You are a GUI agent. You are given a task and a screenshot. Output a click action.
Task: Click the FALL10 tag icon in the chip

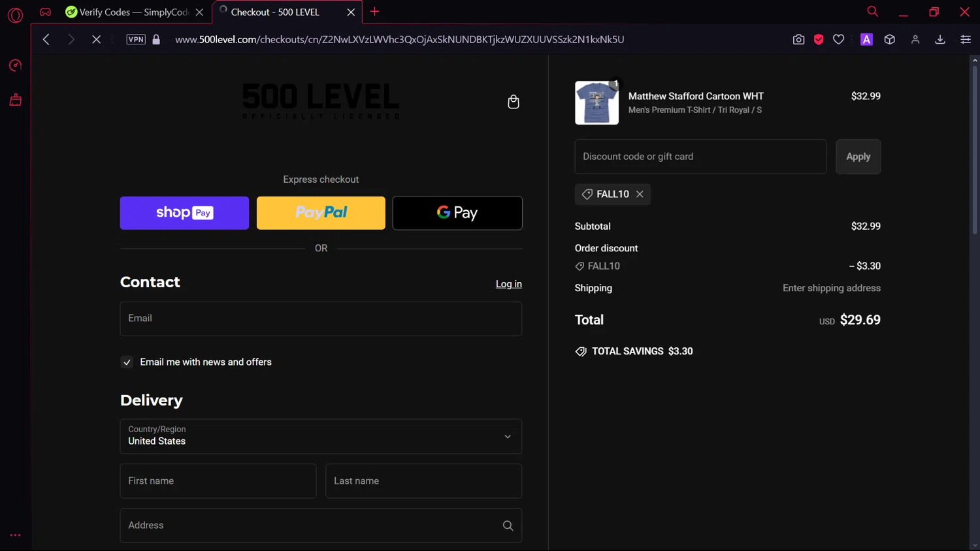tap(587, 194)
